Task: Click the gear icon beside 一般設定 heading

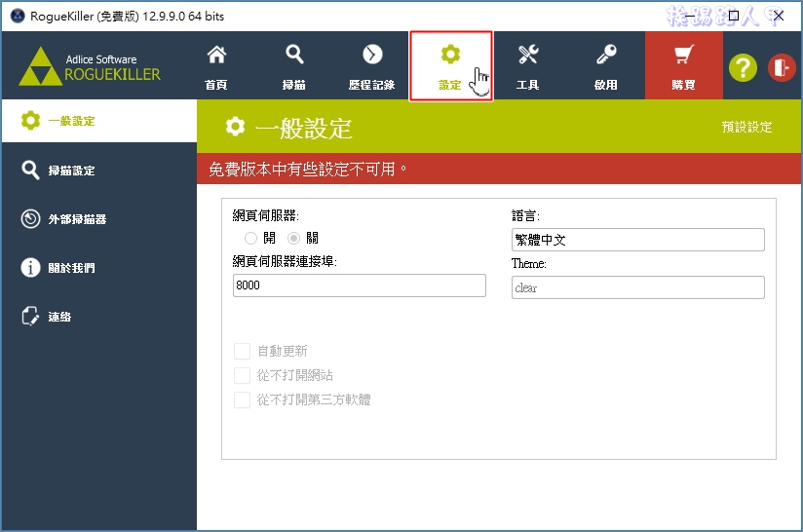Action: (235, 127)
